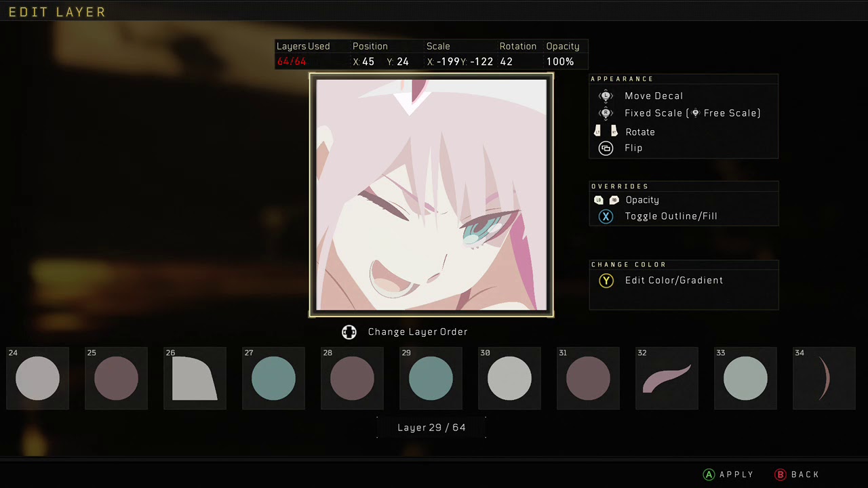868x488 pixels.
Task: Click the Move Decal label
Action: click(654, 96)
